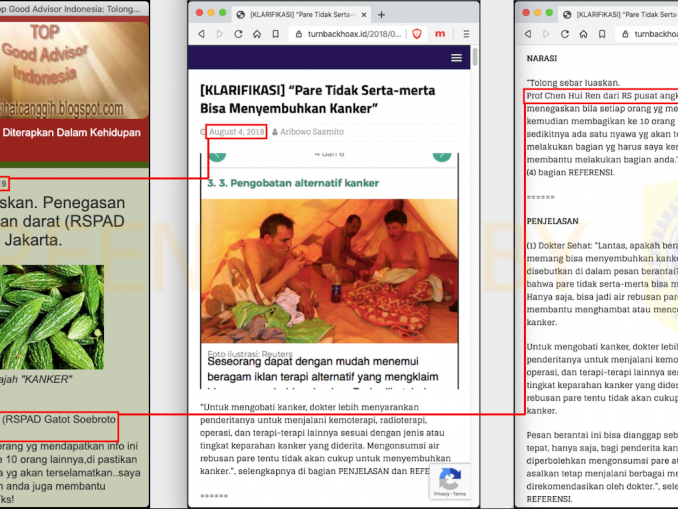Select KLARIFIKASI tab in right window
The height and width of the screenshot is (509, 678).
pos(618,15)
